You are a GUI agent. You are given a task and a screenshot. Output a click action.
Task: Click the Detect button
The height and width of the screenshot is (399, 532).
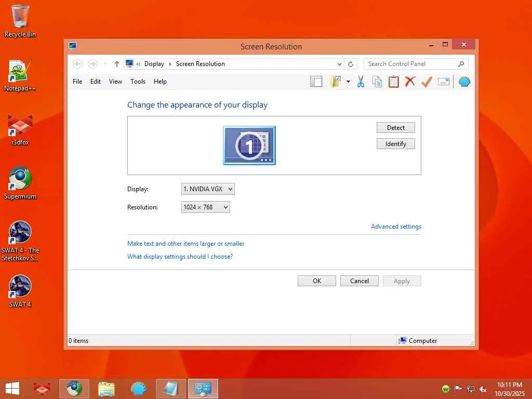[395, 128]
